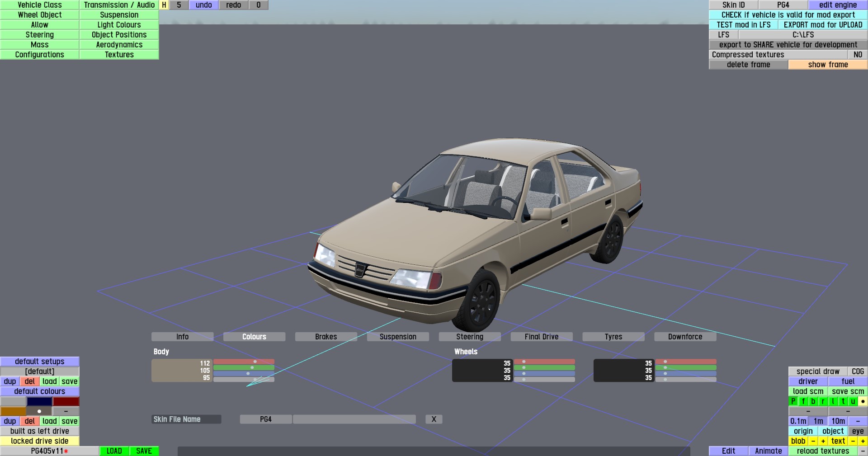Click the origin button
Image resolution: width=868 pixels, height=456 pixels.
coord(803,431)
